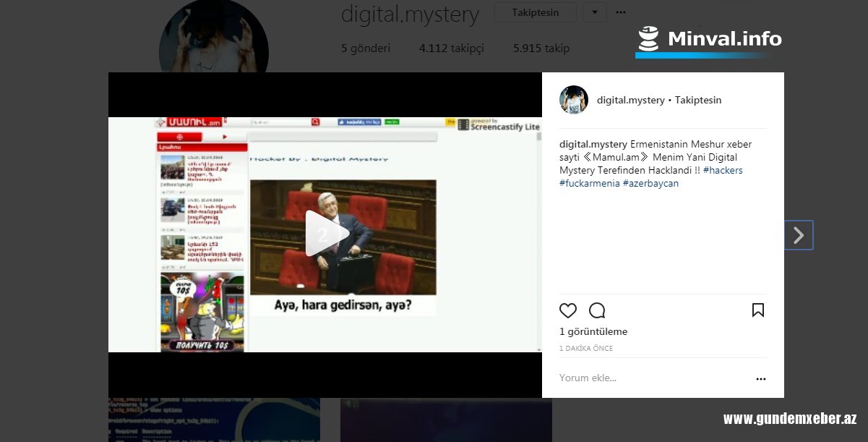Go to next post arrow

pyautogui.click(x=799, y=235)
